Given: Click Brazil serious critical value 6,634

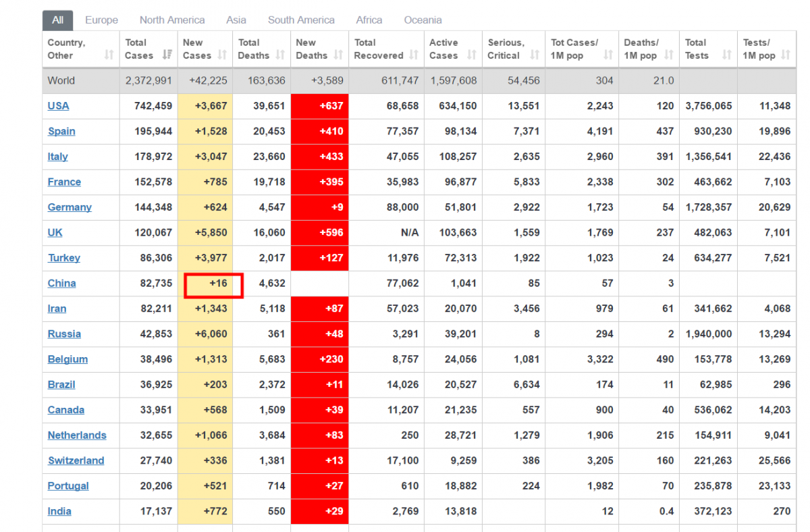Looking at the screenshot, I should point(526,385).
